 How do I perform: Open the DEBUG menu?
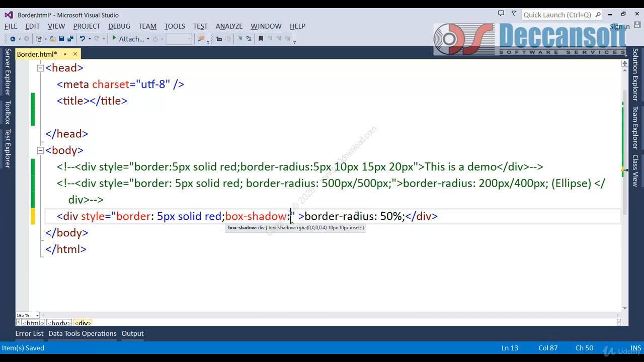(x=119, y=26)
